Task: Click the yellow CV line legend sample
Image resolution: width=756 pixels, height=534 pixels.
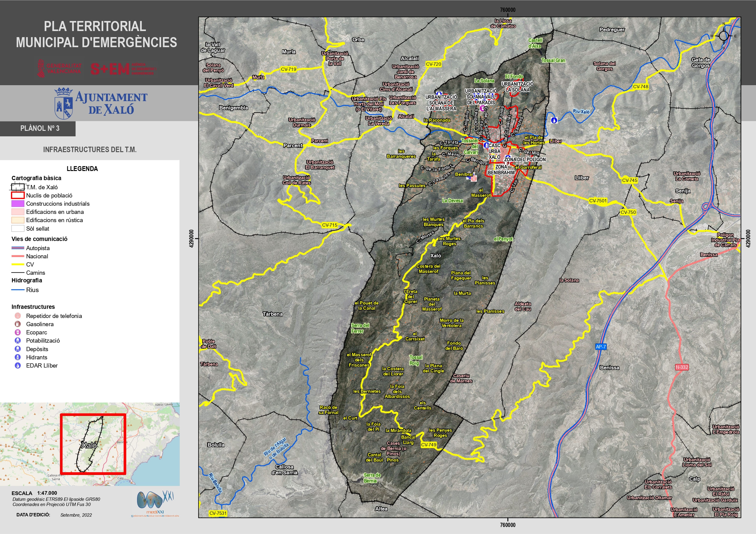Action: pyautogui.click(x=18, y=264)
